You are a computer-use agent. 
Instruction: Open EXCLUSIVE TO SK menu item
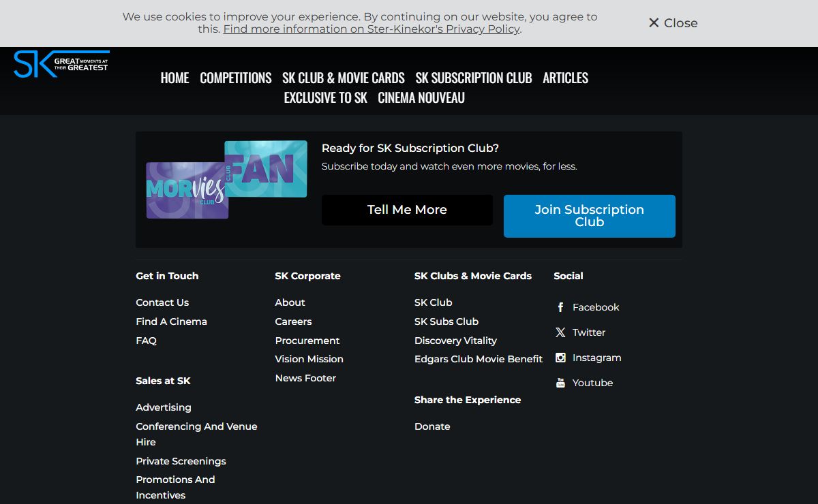point(325,97)
